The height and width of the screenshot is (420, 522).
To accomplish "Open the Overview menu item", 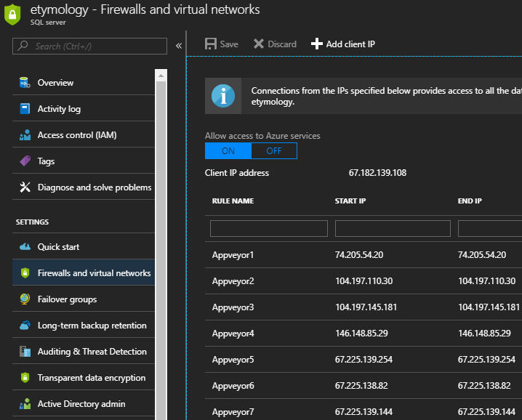I will pos(84,83).
